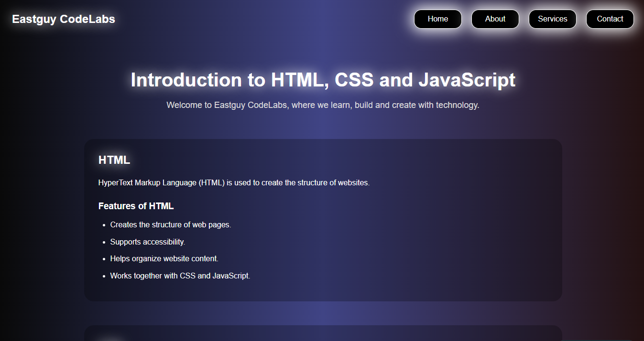Click the 'Supports accessibility' list item

(148, 242)
